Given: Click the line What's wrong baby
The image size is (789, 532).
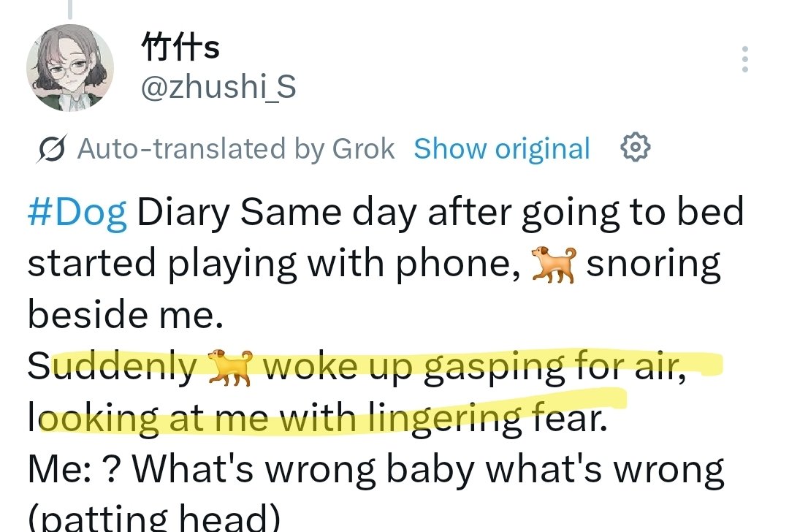Looking at the screenshot, I should [376, 470].
